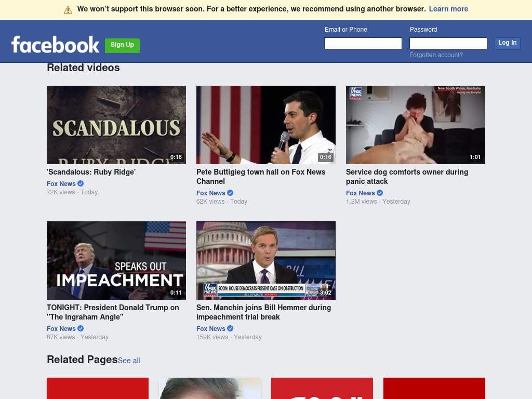Play the Bill Hemmer Manchin video thumbnail
The image size is (532, 399).
click(x=266, y=261)
